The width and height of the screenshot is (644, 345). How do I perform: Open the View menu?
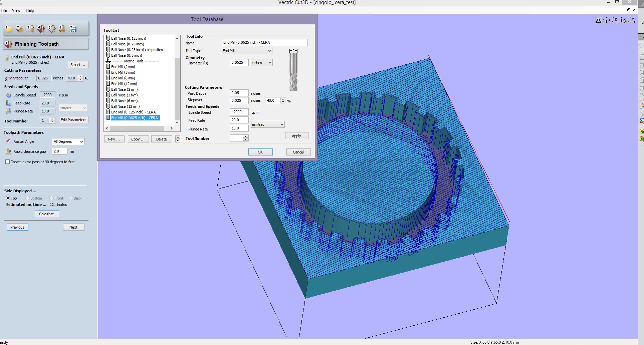coord(16,10)
